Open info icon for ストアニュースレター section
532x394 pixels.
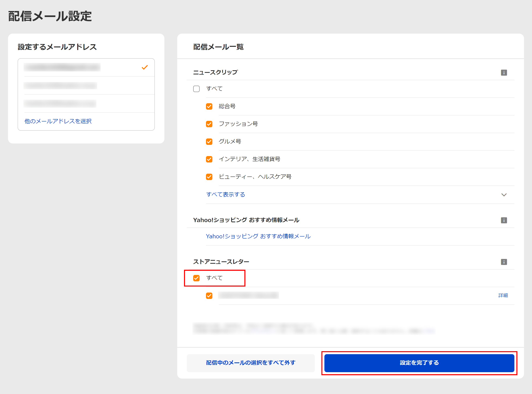click(504, 262)
